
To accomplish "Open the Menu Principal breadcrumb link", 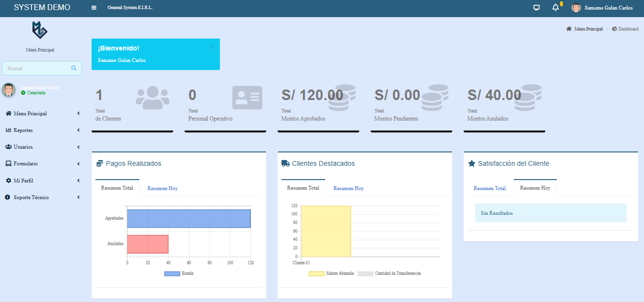I will click(x=588, y=29).
